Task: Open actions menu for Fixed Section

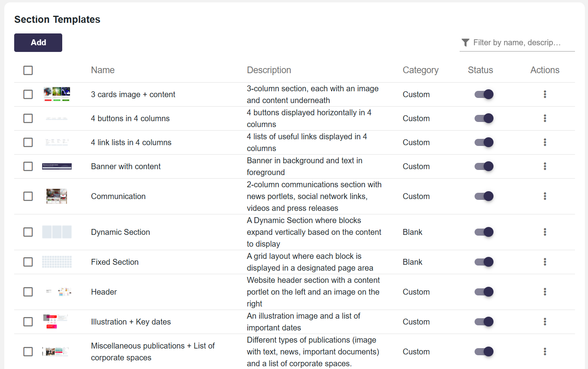Action: (545, 262)
